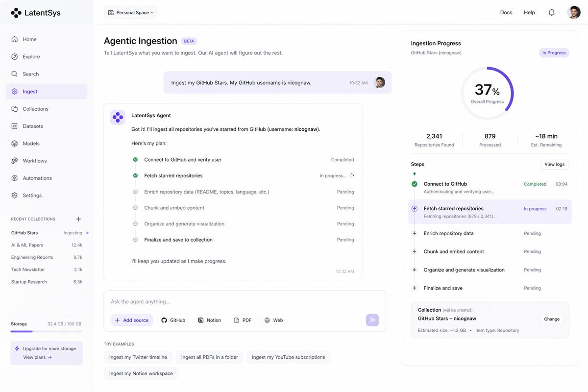
Task: Click the Collections sidebar icon
Action: click(x=15, y=109)
